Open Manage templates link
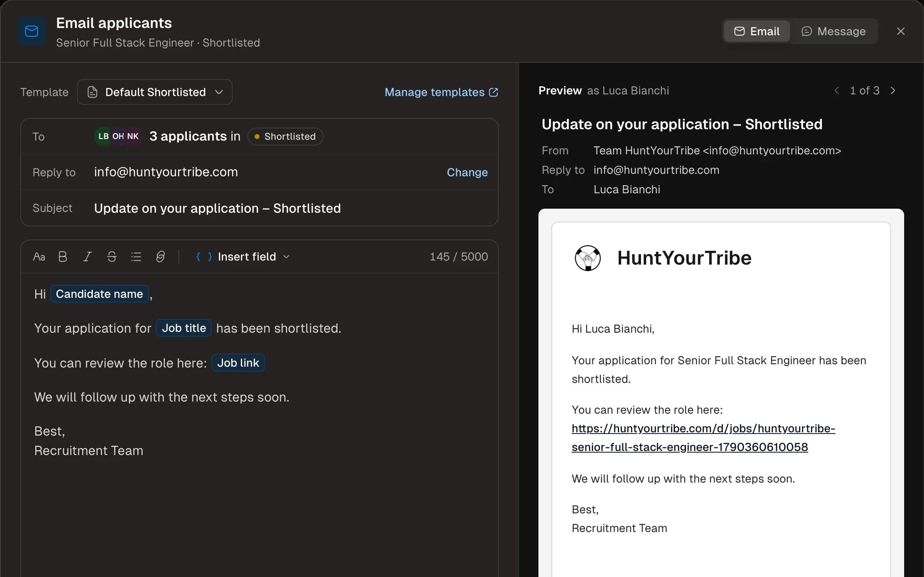 point(441,92)
